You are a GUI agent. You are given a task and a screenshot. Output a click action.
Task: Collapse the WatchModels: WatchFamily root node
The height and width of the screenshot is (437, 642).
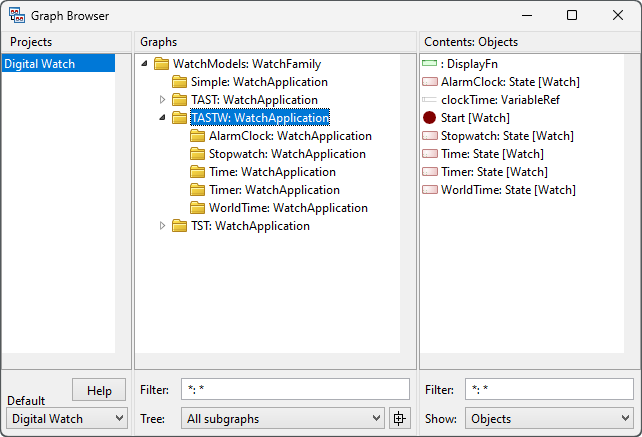(x=145, y=64)
